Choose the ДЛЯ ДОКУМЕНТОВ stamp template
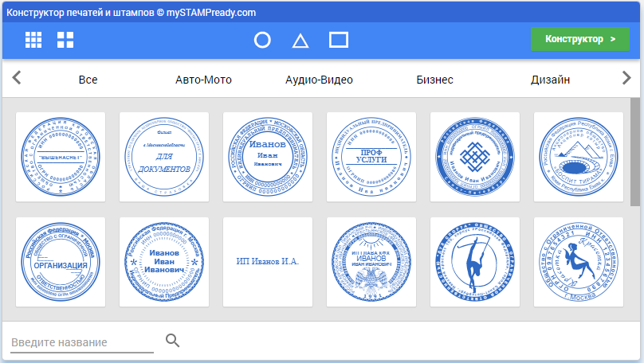The height and width of the screenshot is (363, 644). (164, 157)
